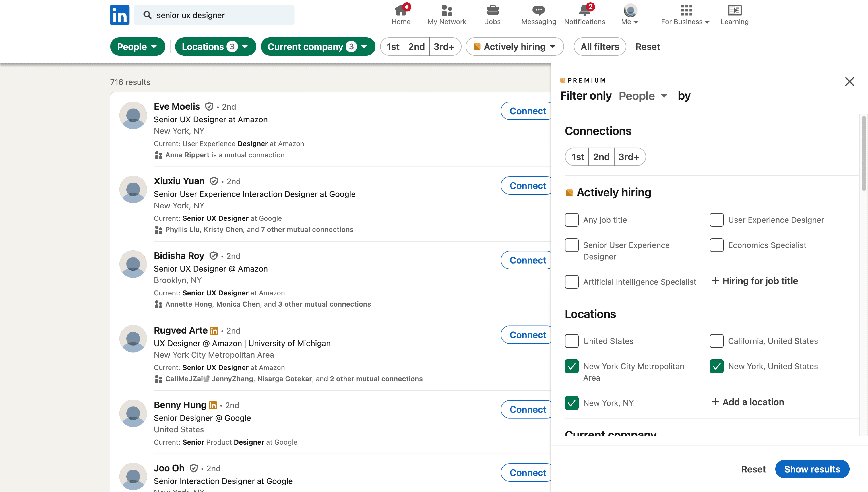Click Rugved Arte premium LinkedIn badge
The height and width of the screenshot is (492, 868).
point(214,331)
